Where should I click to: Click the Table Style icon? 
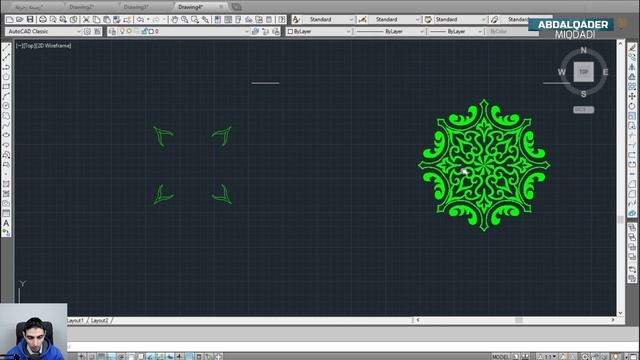pos(428,19)
